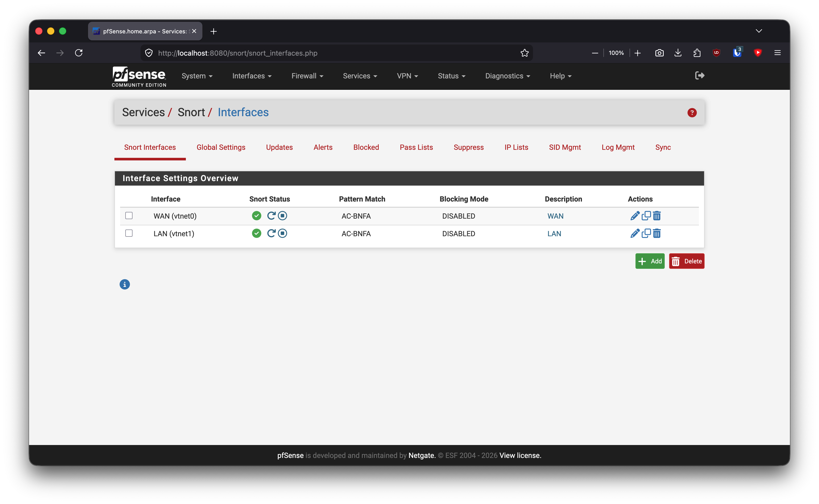
Task: Select the WAN (vtnet0) row checkbox
Action: [129, 216]
